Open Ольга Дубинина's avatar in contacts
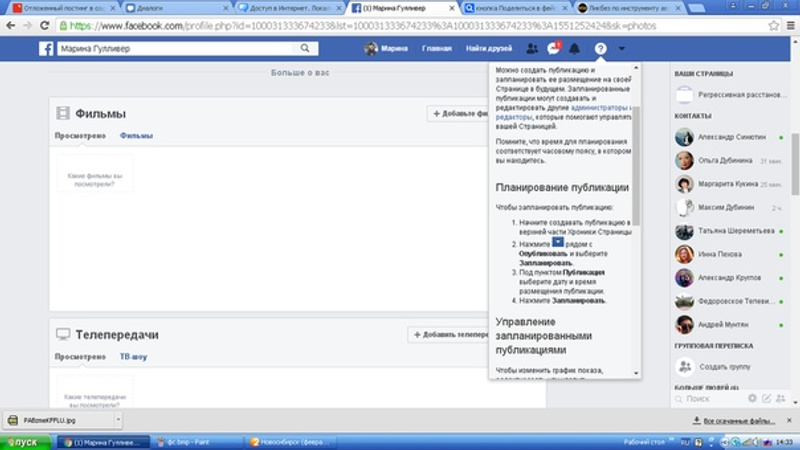800x450 pixels. pos(684,161)
